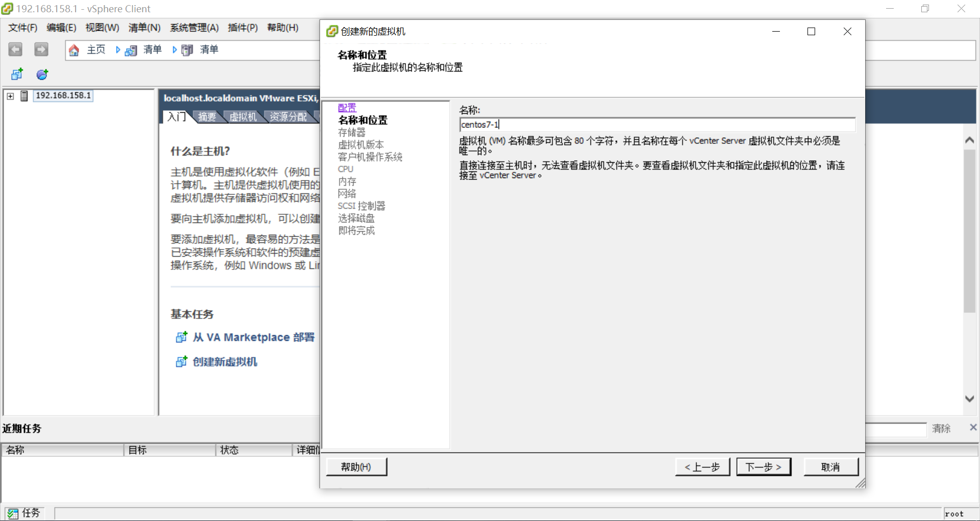Screen dimensions: 980x521
Task: Open the Inventory (清单) menu
Action: (144, 28)
